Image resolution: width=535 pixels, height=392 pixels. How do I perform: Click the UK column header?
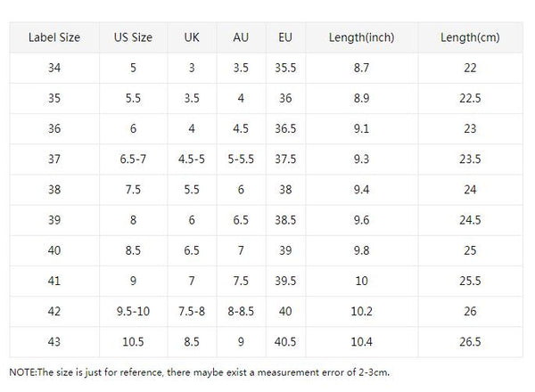click(192, 37)
